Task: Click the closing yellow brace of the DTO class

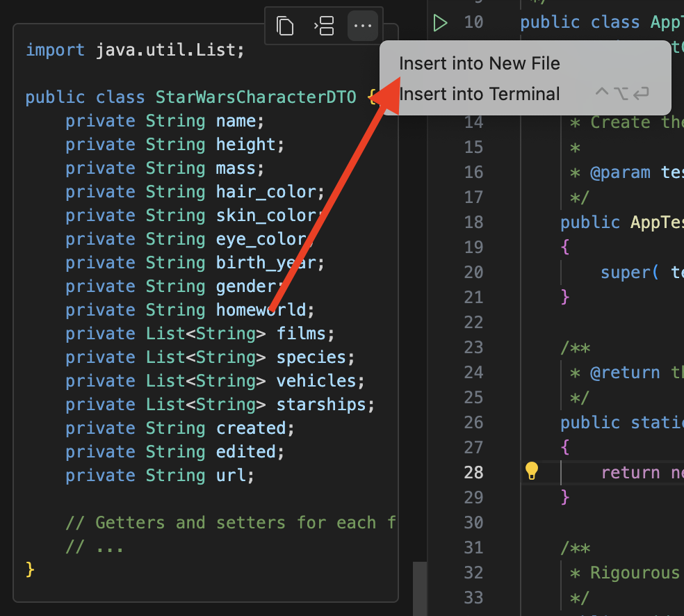Action: [30, 569]
